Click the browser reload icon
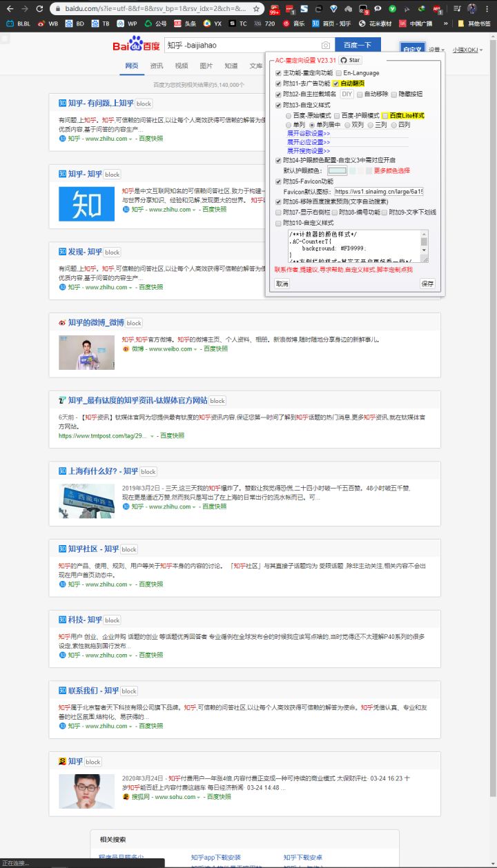This screenshot has width=497, height=868. pyautogui.click(x=41, y=9)
